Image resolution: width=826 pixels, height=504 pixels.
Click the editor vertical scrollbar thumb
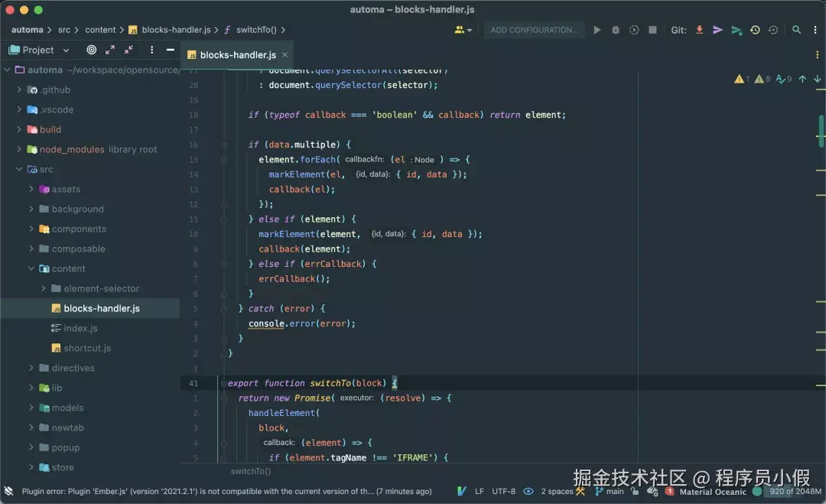coord(821,131)
